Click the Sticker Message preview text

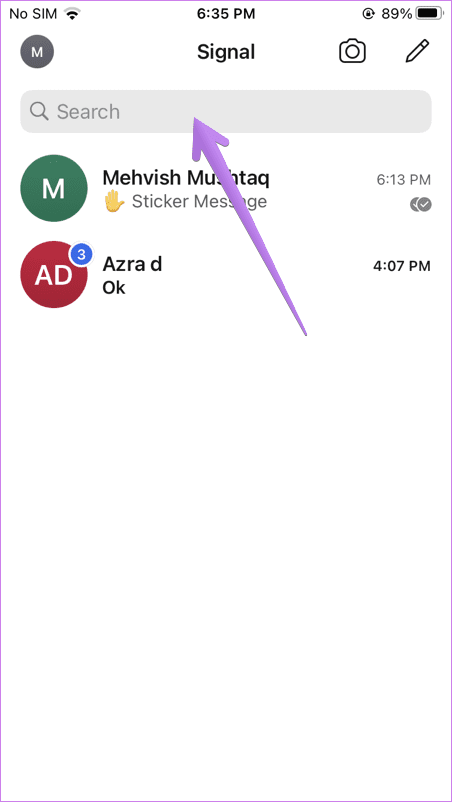pos(199,202)
